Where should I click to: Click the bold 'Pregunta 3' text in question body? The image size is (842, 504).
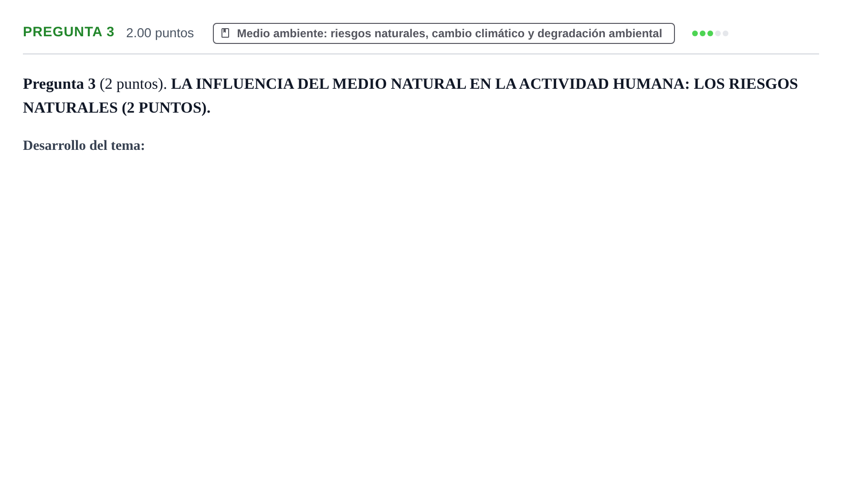(59, 84)
